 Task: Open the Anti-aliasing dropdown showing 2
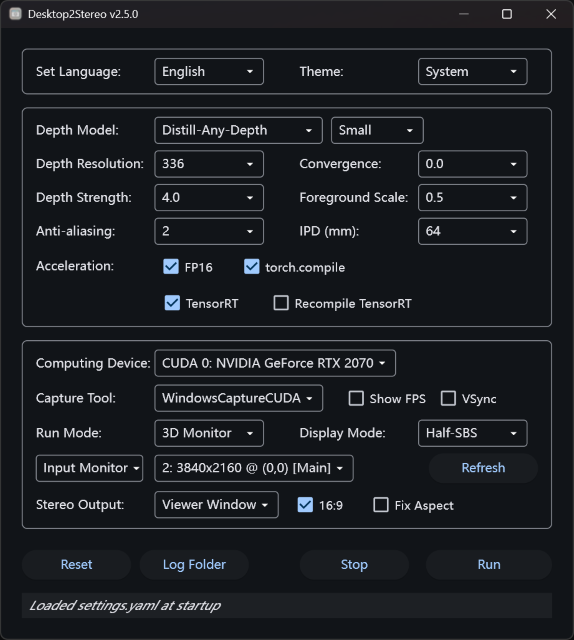point(209,231)
